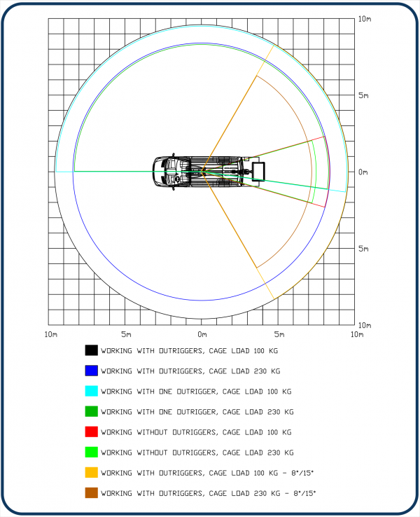The image size is (420, 517).
Task: Click the upper '5m' label on right axis
Action: click(363, 95)
